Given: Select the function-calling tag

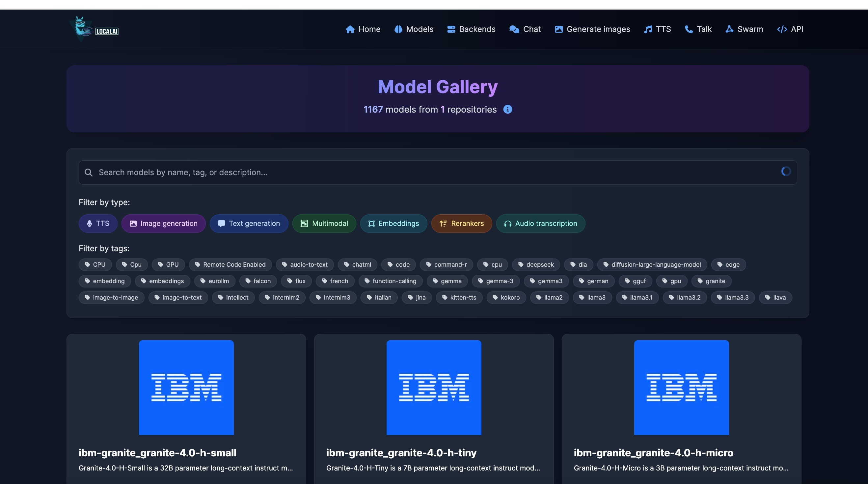Looking at the screenshot, I should coord(391,281).
